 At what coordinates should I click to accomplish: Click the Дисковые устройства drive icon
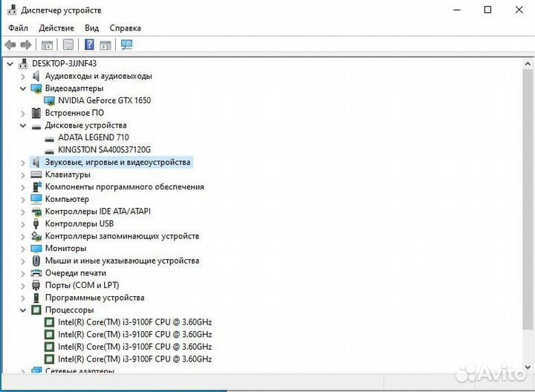pyautogui.click(x=36, y=127)
